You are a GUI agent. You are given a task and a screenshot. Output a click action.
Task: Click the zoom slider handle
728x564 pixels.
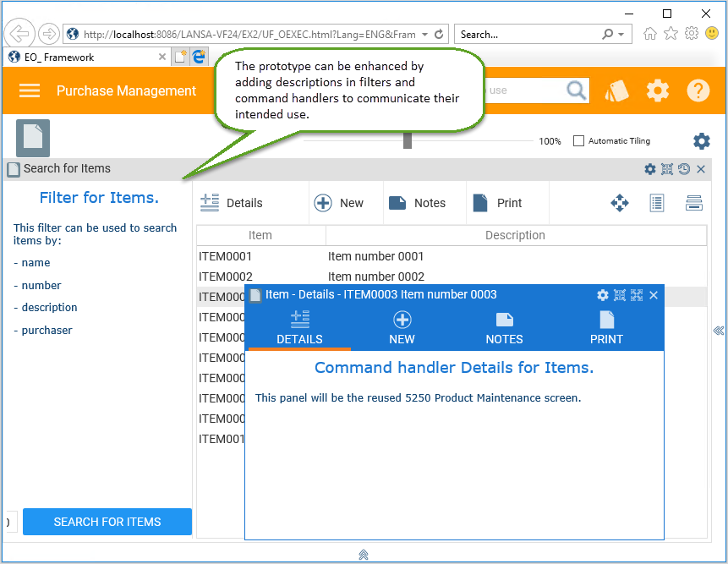408,140
